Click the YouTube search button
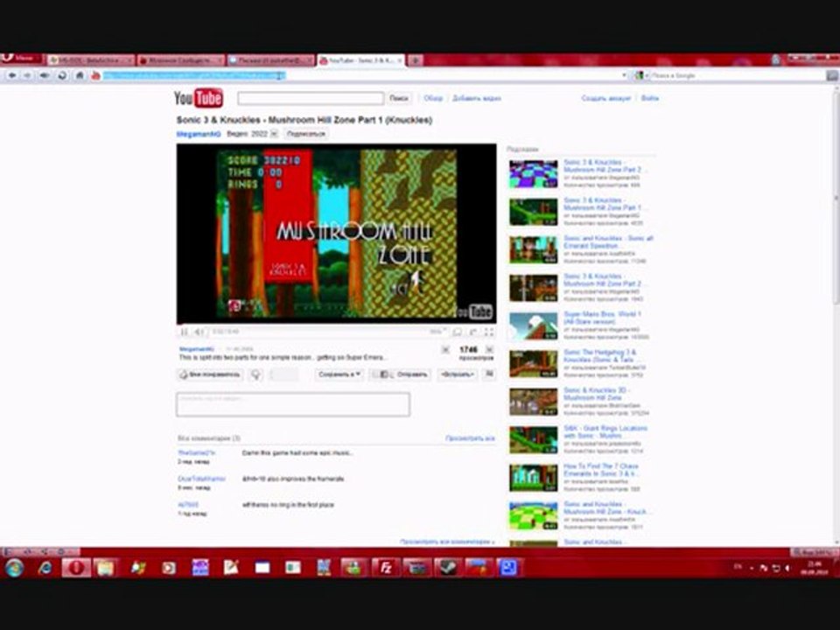840x630 pixels. (399, 98)
